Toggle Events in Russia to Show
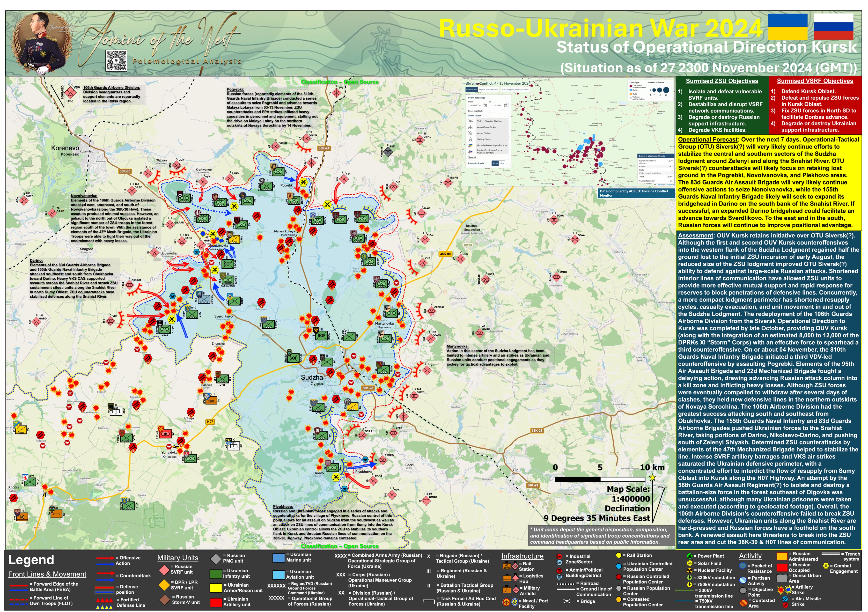This screenshot has height=612, width=868. [495, 163]
